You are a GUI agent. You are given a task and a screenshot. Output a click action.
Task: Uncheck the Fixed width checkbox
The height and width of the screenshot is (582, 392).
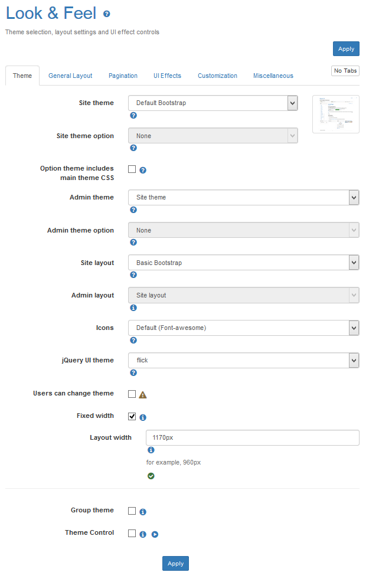[132, 416]
